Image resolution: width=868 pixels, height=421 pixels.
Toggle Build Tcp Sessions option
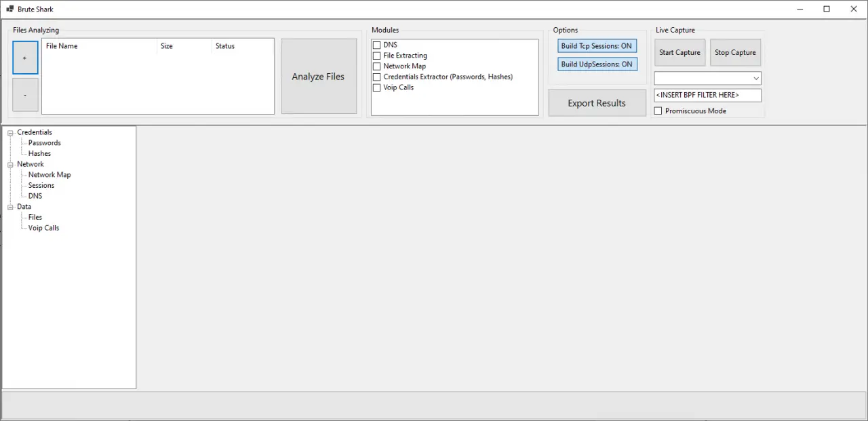[597, 46]
